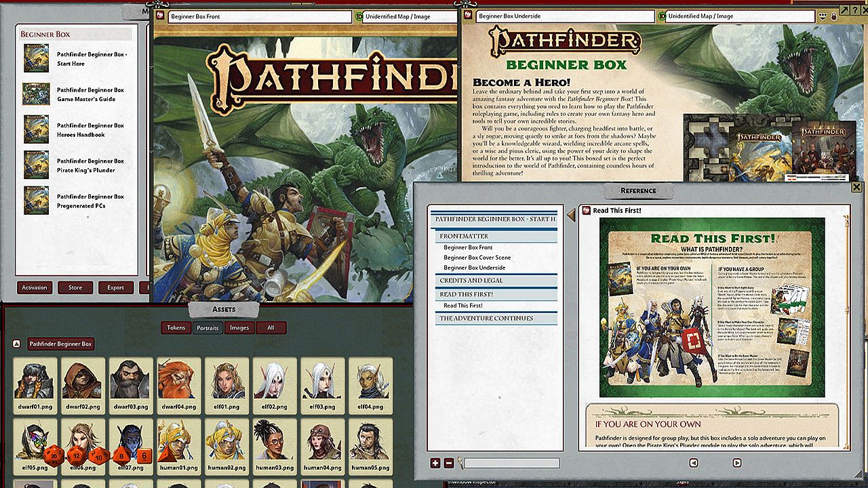Go up one folder level in Assets
This screenshot has width=868, height=488.
click(17, 344)
